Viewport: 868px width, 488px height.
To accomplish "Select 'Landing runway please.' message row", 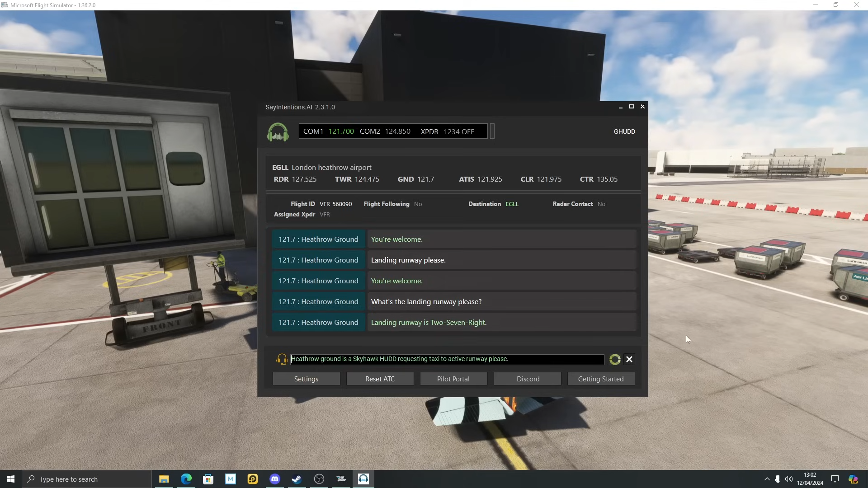I will (501, 260).
